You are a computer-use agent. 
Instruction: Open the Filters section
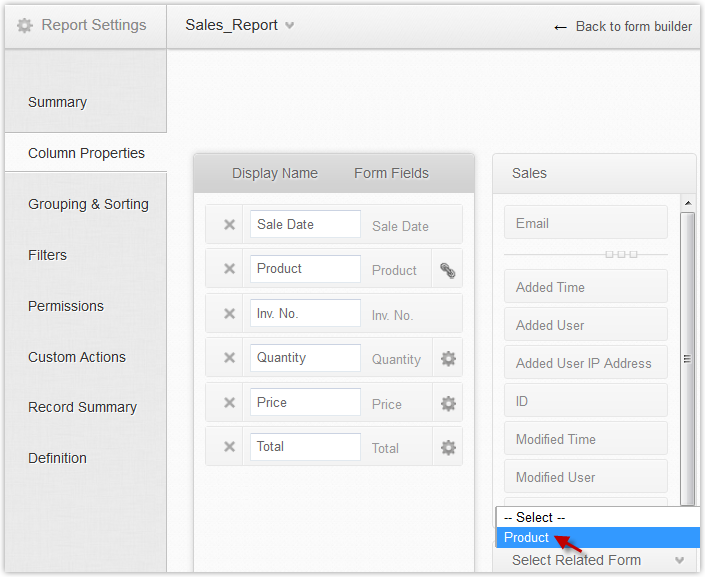click(x=48, y=255)
